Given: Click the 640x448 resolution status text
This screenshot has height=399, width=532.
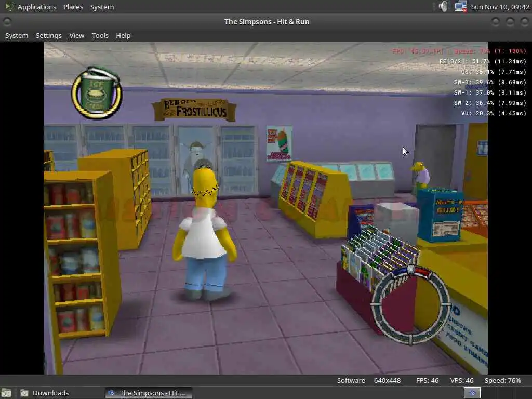Looking at the screenshot, I should (x=387, y=381).
